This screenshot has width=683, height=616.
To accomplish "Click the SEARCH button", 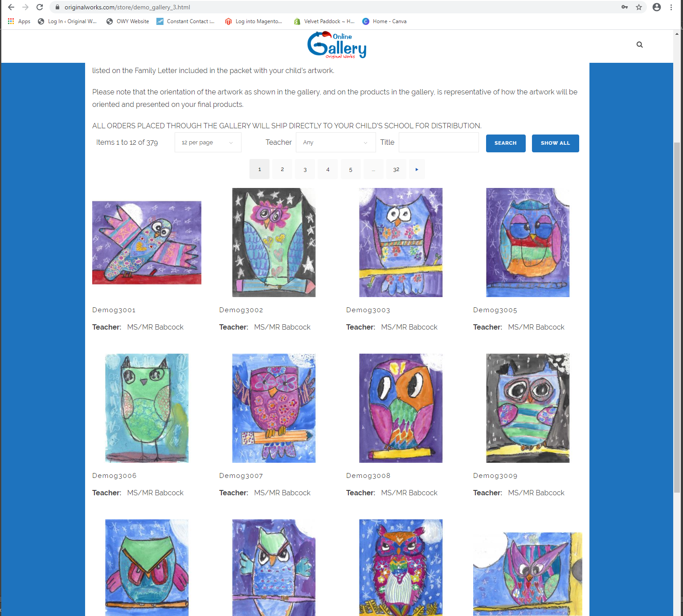I will coord(506,143).
